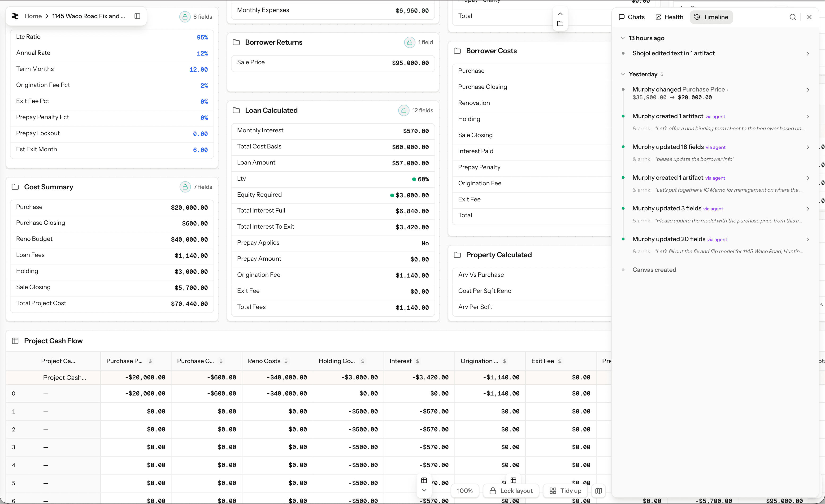Switch to the Chats tab
Viewport: 825px width, 504px height.
631,17
